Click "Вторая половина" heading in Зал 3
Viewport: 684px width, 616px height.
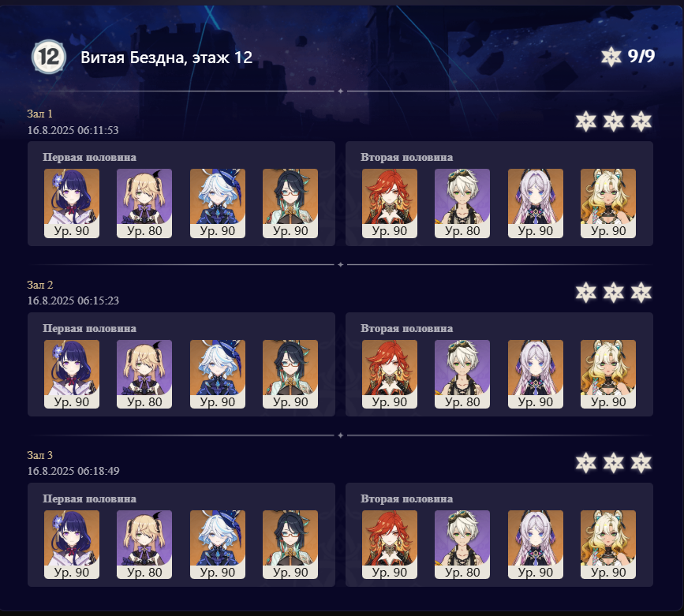pyautogui.click(x=406, y=499)
